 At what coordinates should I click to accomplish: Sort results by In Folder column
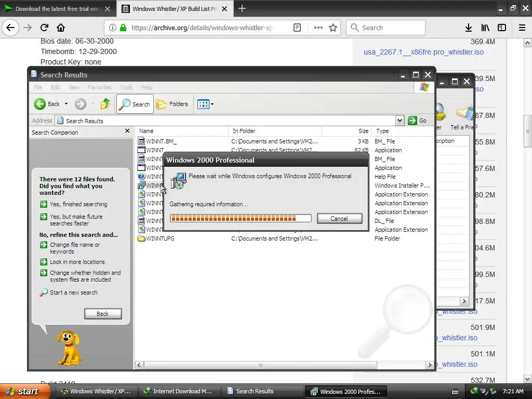[x=275, y=131]
